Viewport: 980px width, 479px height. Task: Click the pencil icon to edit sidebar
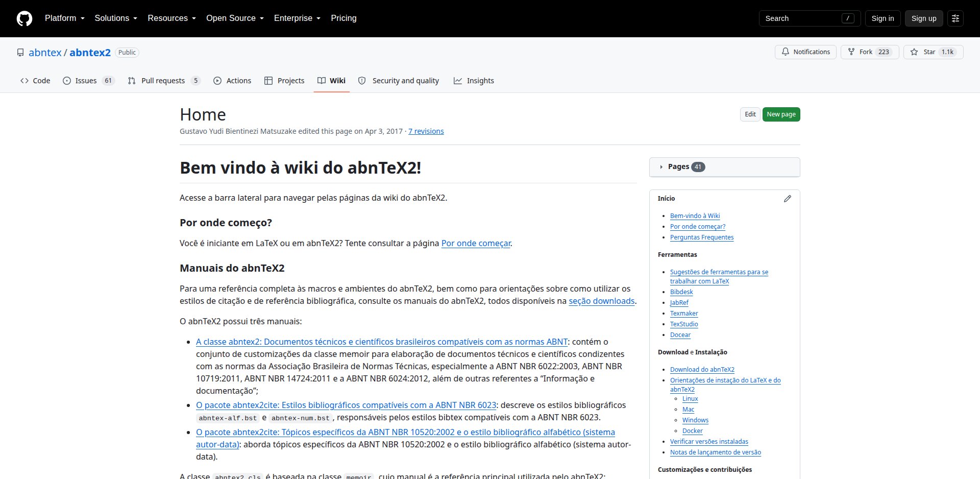(x=788, y=199)
